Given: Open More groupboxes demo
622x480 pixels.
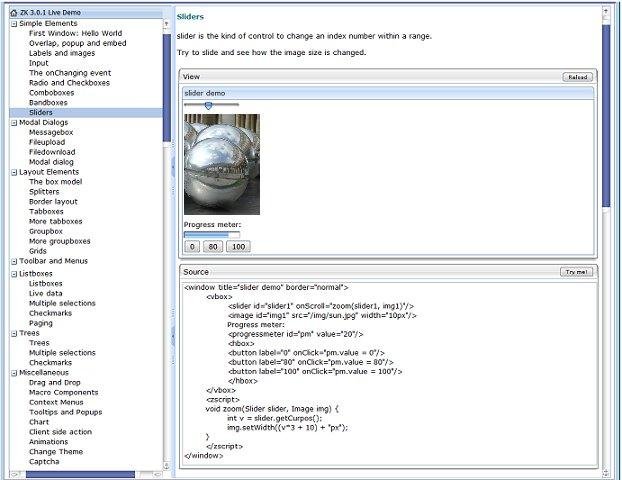Looking at the screenshot, I should [60, 242].
